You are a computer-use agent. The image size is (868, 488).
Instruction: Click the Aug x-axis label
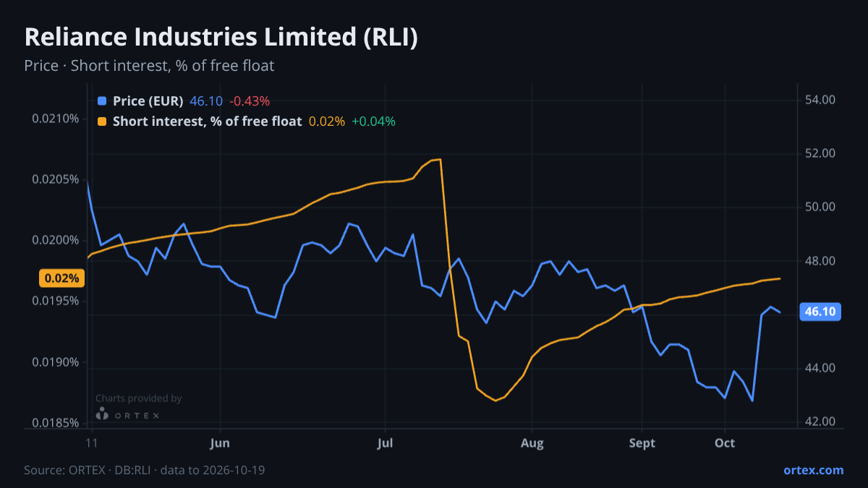532,442
